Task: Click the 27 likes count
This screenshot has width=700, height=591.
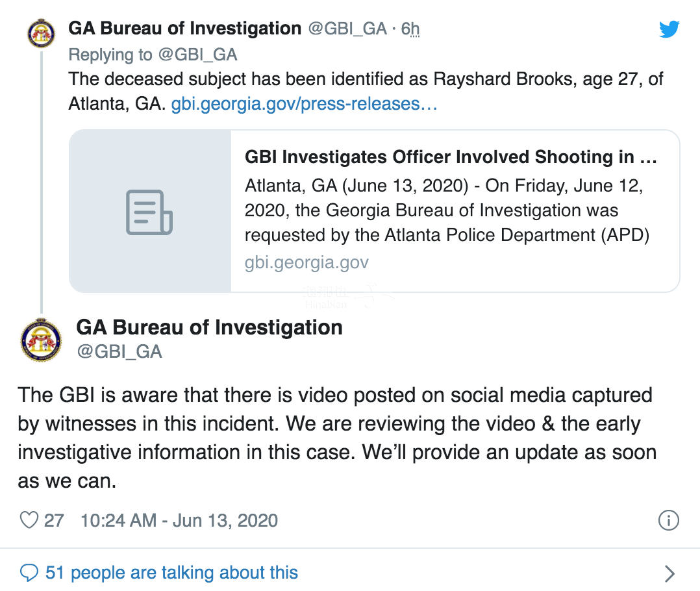Action: 54,520
